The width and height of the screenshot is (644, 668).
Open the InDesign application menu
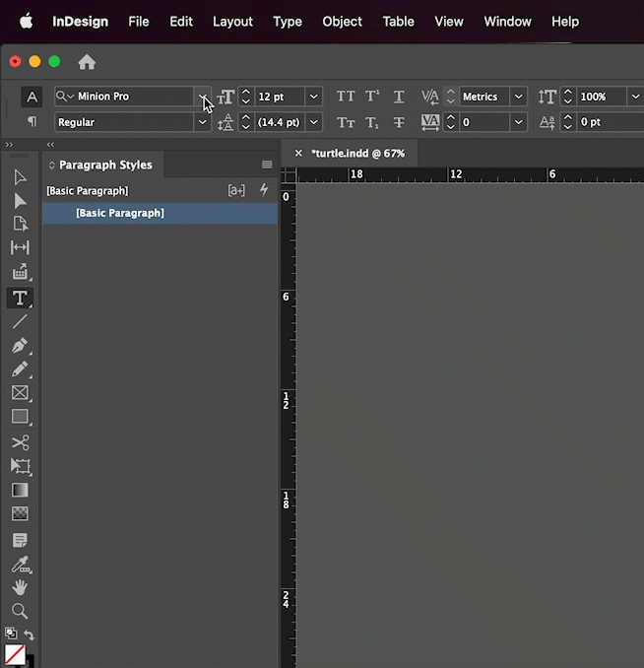coord(80,22)
